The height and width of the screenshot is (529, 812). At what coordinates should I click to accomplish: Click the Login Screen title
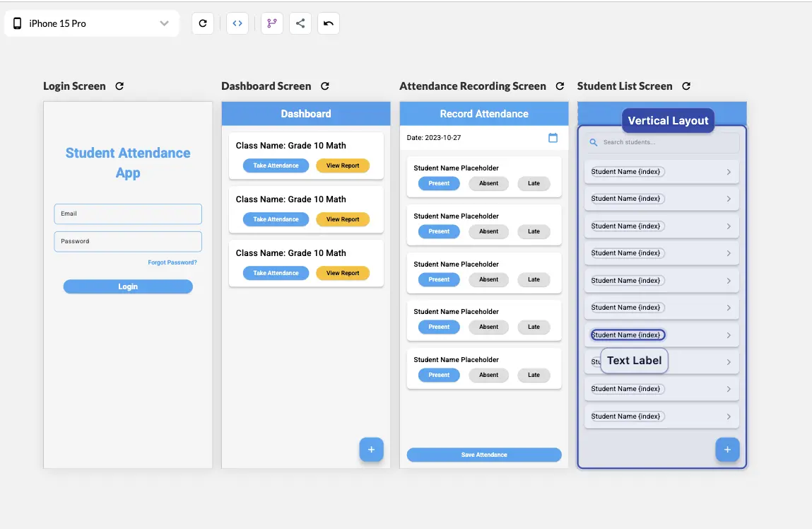point(75,86)
